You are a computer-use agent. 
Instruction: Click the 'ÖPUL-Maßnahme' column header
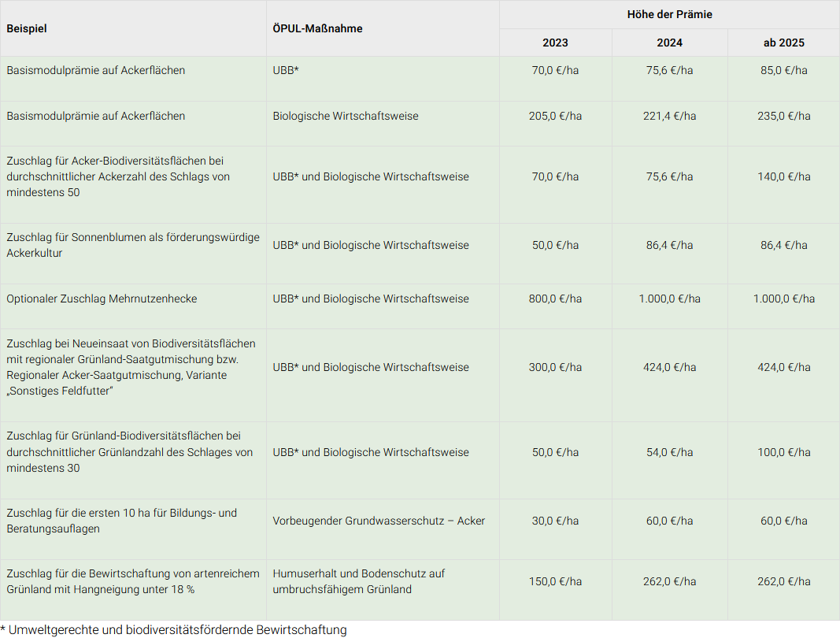pyautogui.click(x=317, y=28)
